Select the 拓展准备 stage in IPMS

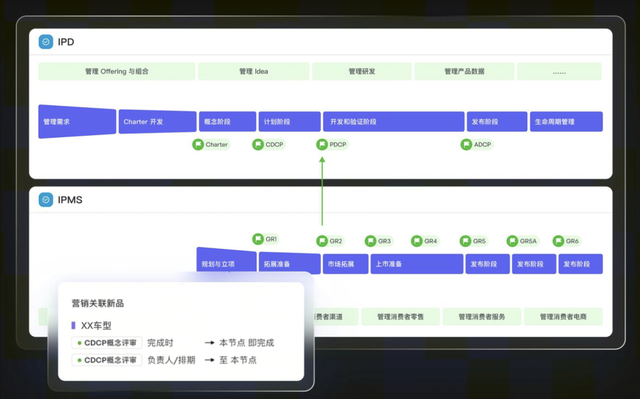click(x=289, y=263)
